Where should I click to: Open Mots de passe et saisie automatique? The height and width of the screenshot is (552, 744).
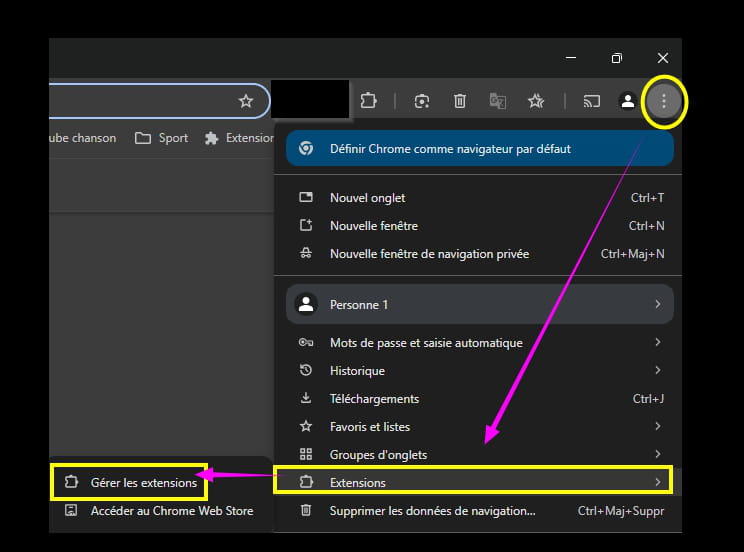pos(479,343)
